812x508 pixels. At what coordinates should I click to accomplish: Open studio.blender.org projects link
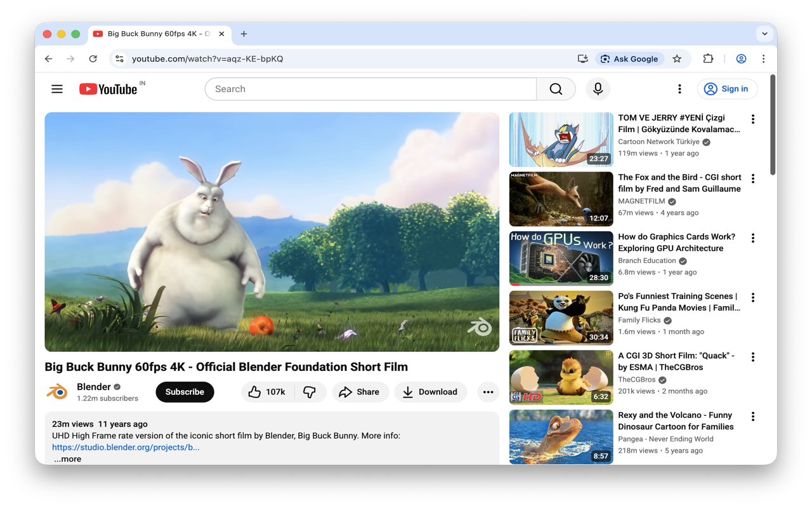coord(126,447)
